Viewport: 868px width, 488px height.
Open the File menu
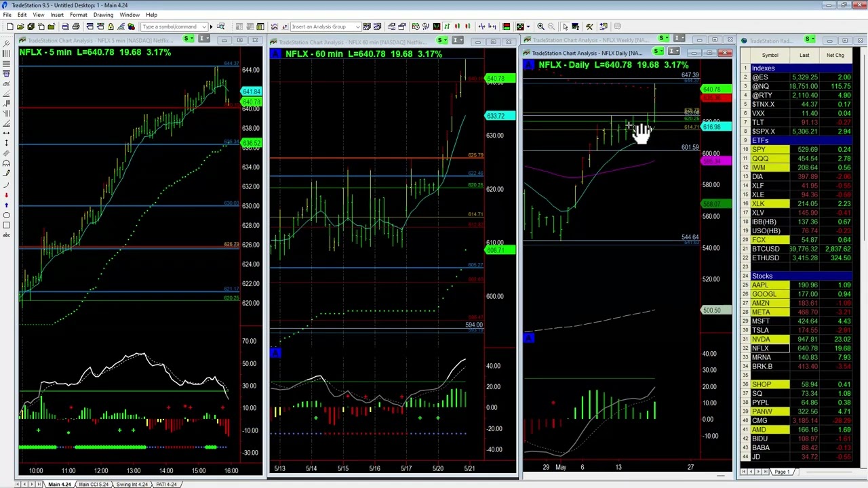pyautogui.click(x=7, y=15)
